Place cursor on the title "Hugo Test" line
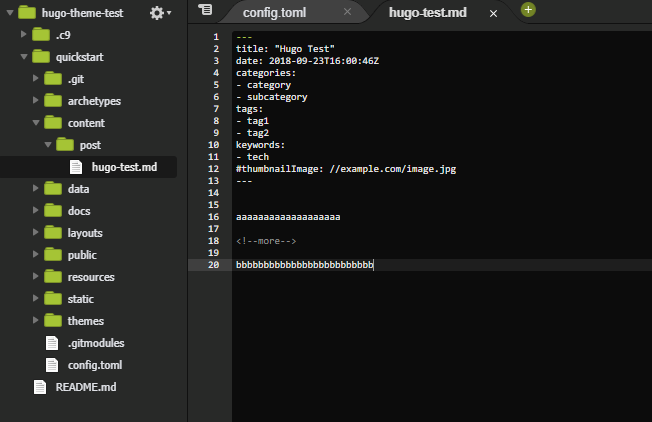652x422 pixels. click(285, 49)
